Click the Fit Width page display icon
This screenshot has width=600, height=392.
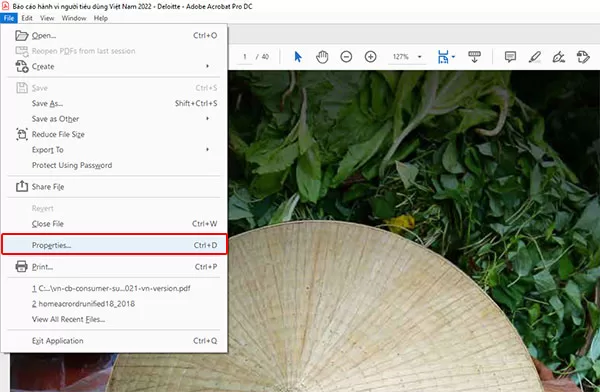tap(443, 57)
